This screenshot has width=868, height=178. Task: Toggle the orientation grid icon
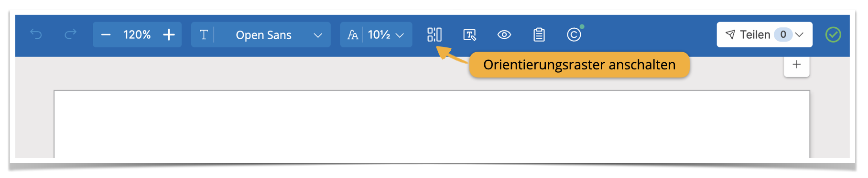[434, 34]
